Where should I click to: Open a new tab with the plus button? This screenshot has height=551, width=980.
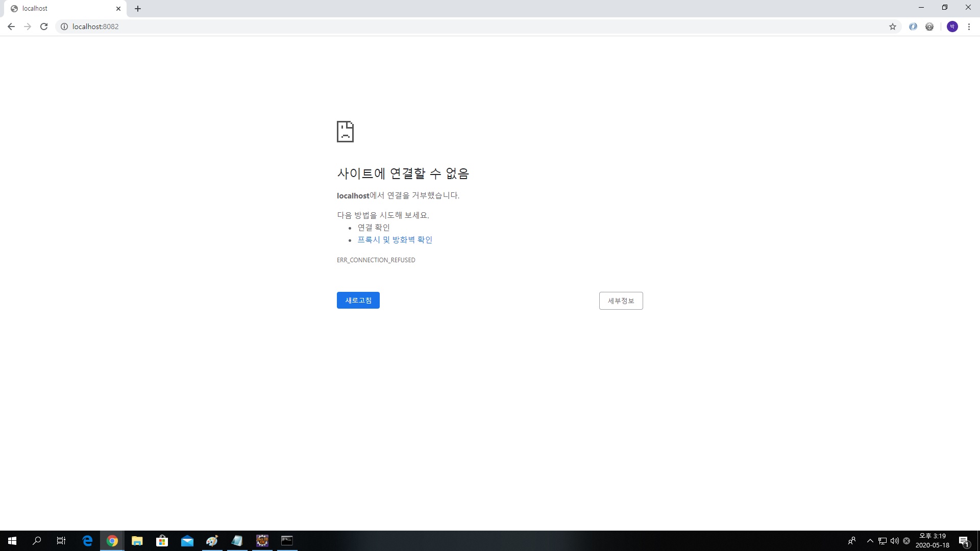coord(138,9)
